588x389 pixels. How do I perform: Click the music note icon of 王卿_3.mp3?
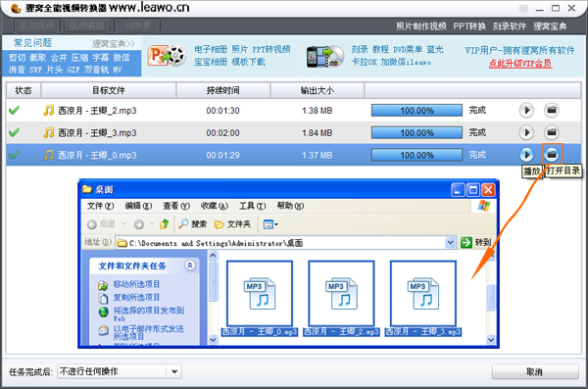click(x=49, y=132)
